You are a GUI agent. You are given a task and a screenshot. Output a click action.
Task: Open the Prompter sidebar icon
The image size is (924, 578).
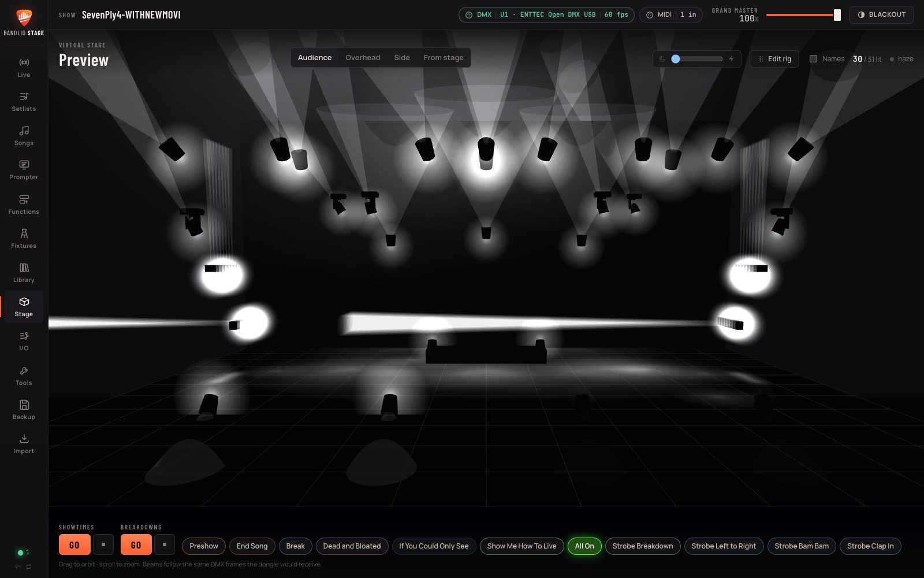[x=24, y=170]
